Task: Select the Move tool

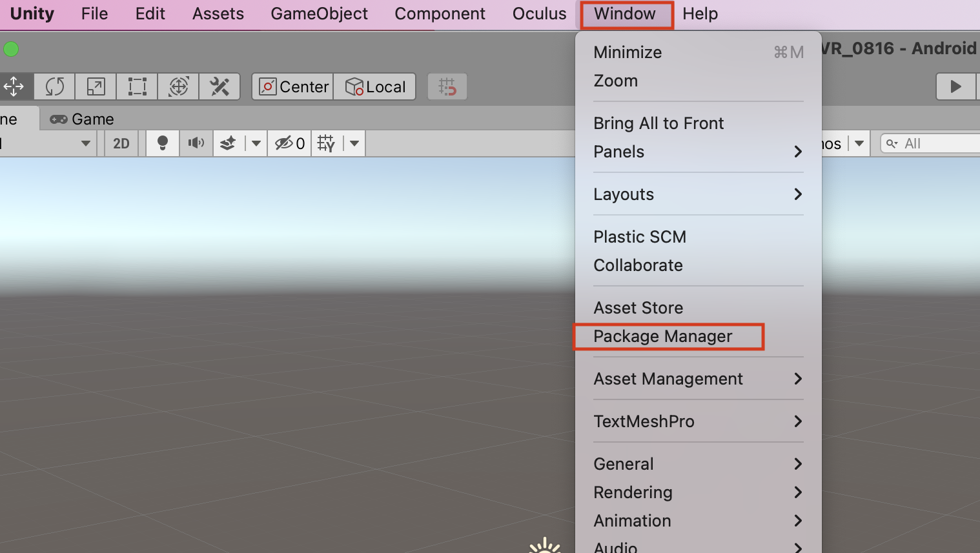Action: click(15, 86)
